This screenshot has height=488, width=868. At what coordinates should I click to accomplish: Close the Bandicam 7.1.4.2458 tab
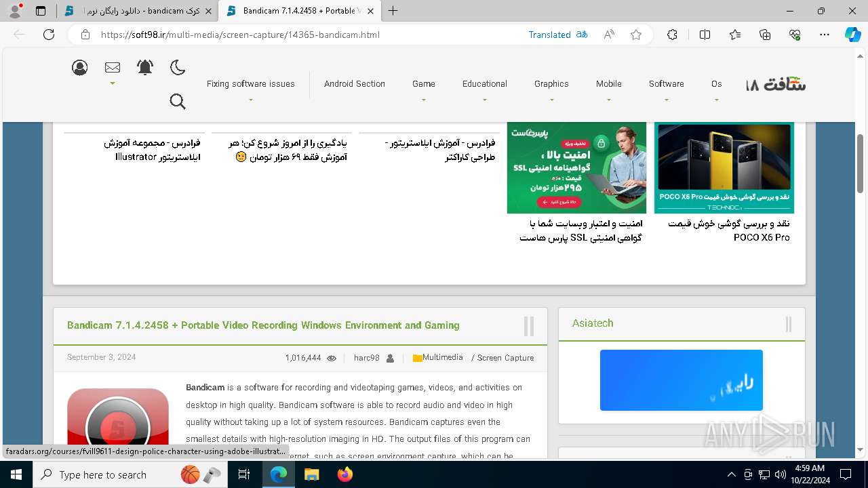pos(369,11)
